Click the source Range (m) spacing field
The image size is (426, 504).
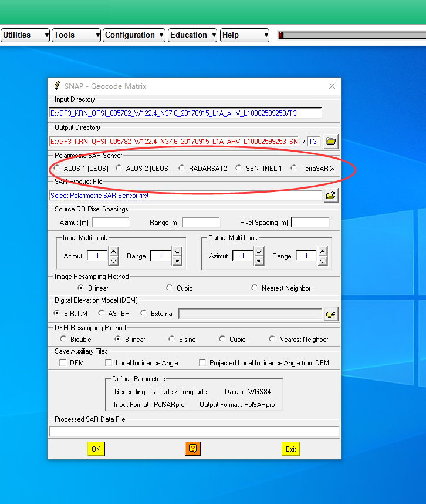201,222
